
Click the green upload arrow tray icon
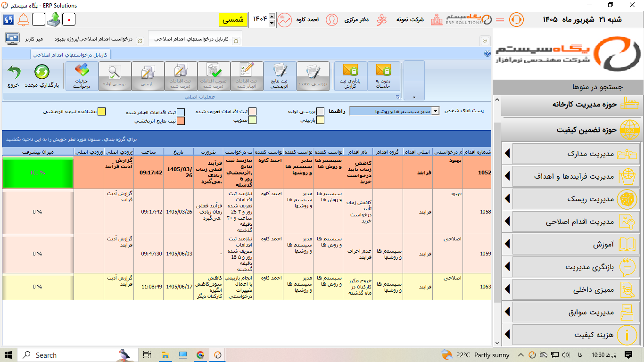(54, 20)
